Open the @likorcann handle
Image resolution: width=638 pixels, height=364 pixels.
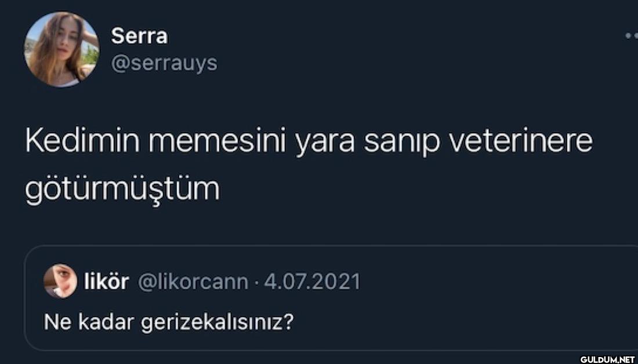point(193,282)
